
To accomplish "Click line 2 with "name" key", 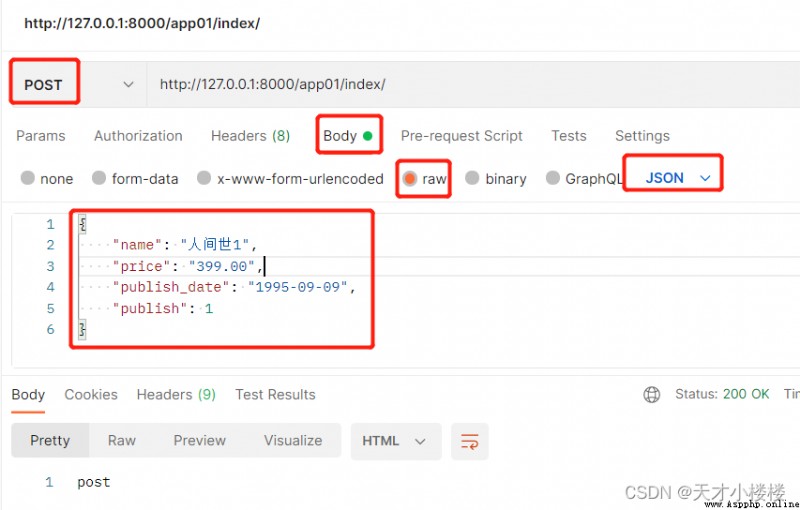I will click(x=185, y=245).
